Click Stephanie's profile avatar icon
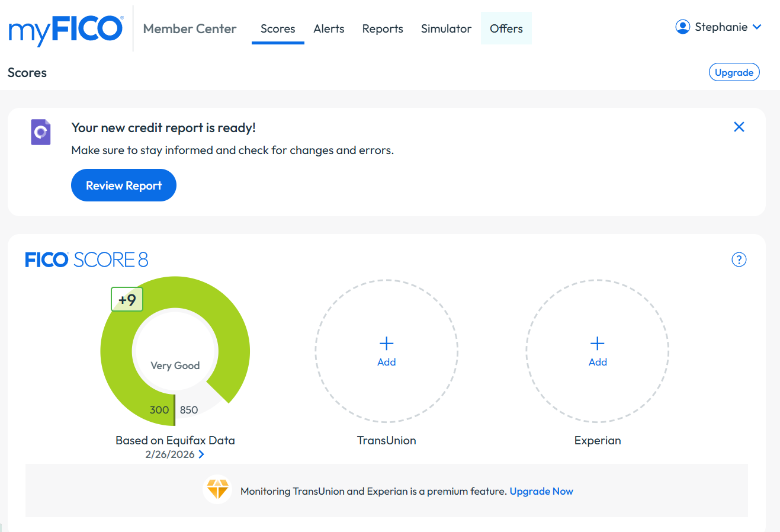780x532 pixels. pos(682,26)
